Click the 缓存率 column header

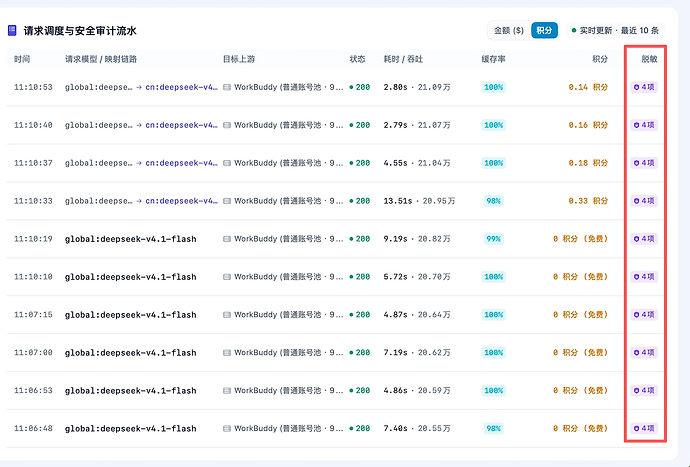[493, 59]
